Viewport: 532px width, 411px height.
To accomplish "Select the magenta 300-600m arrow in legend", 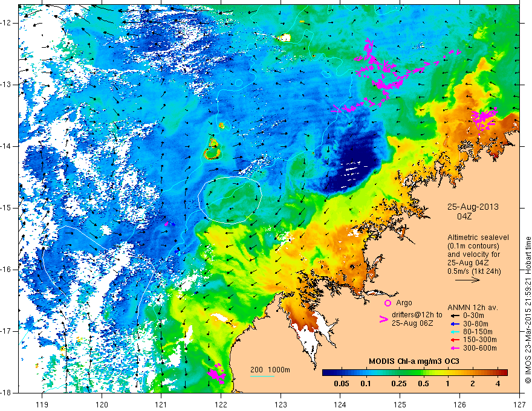I will click(x=455, y=348).
